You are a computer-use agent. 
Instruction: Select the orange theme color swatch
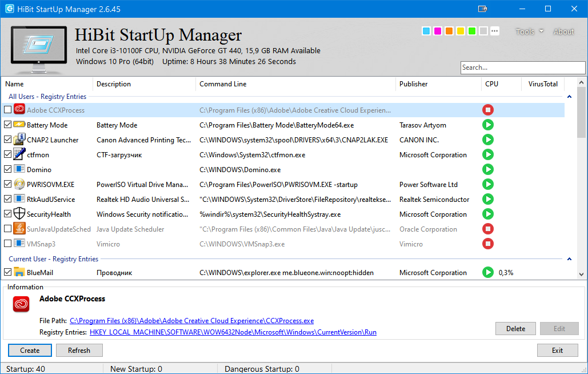449,31
